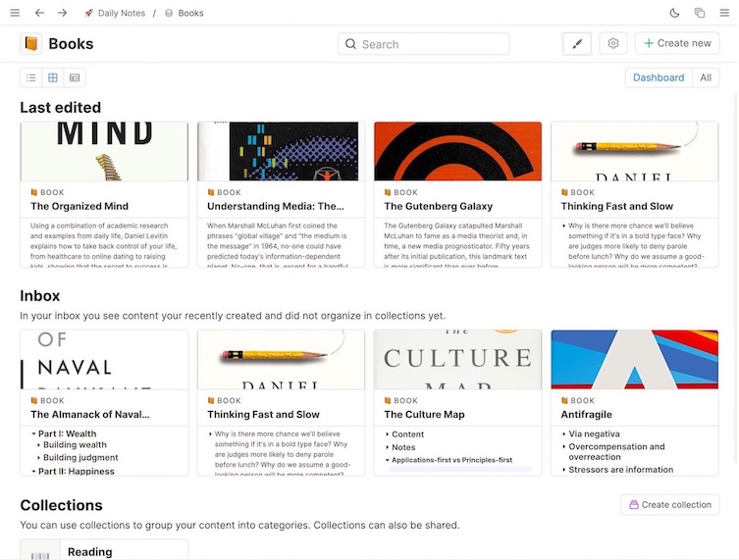The height and width of the screenshot is (560, 739).
Task: Select the All tab
Action: coord(706,77)
